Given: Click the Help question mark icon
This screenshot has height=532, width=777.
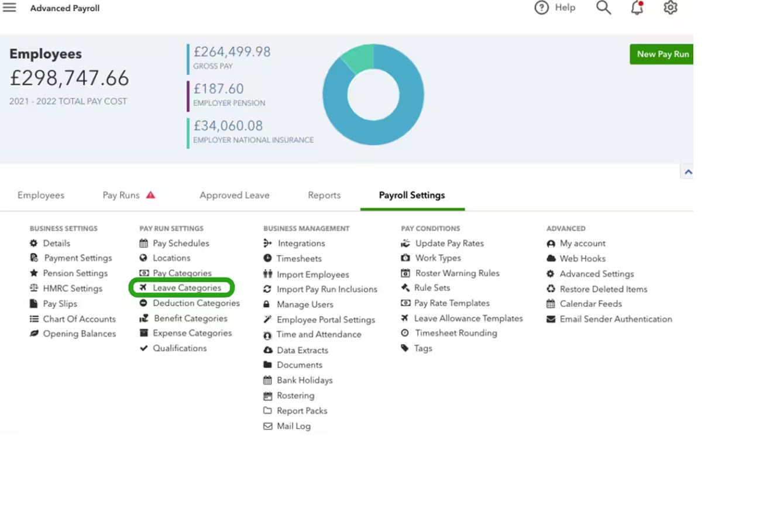Looking at the screenshot, I should (x=541, y=8).
